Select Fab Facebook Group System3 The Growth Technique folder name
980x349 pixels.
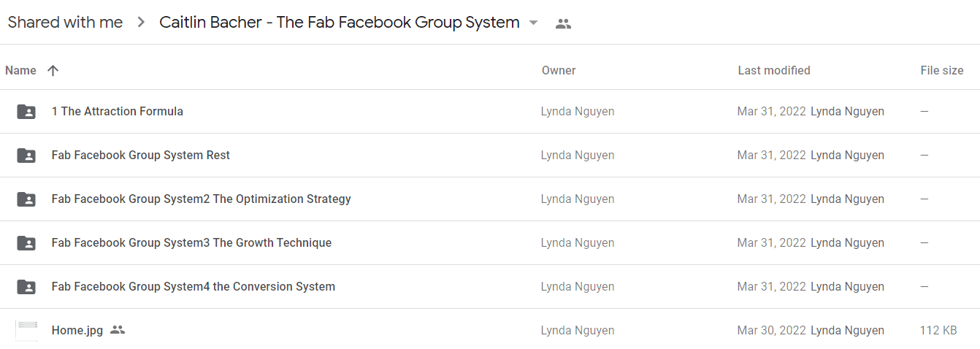coord(191,243)
